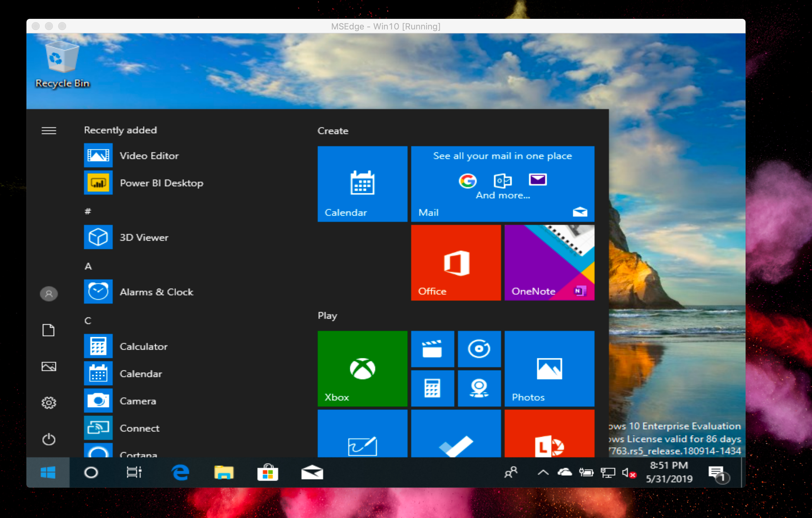Open small Calculator tile under Play
Image resolution: width=812 pixels, height=518 pixels.
(432, 388)
